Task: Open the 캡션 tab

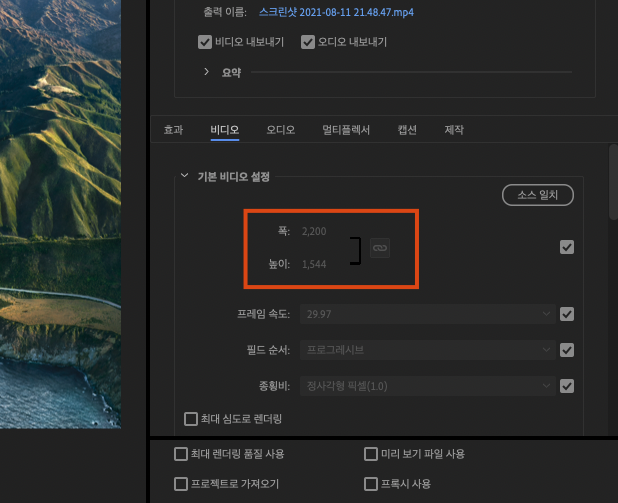Action: pyautogui.click(x=407, y=130)
